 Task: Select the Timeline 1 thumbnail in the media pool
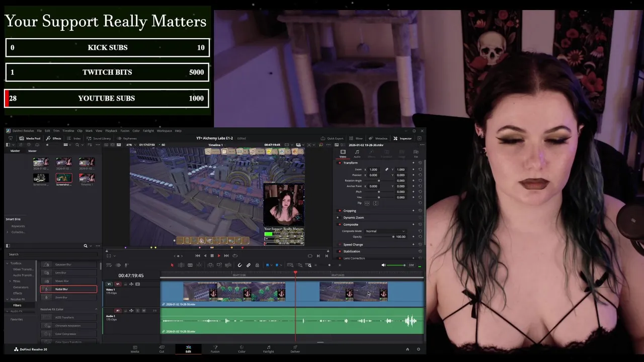click(87, 178)
